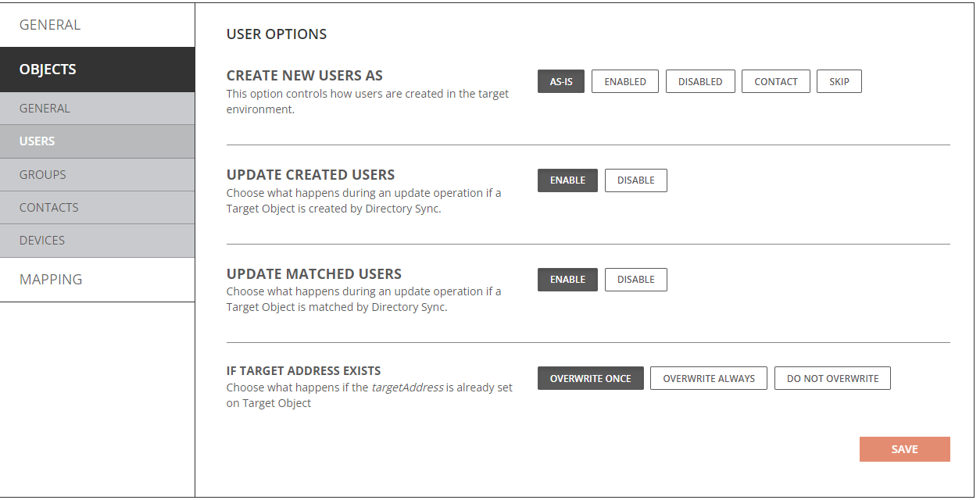Select Do Not Overwrite target address
Screen dimensions: 980x500
point(832,377)
